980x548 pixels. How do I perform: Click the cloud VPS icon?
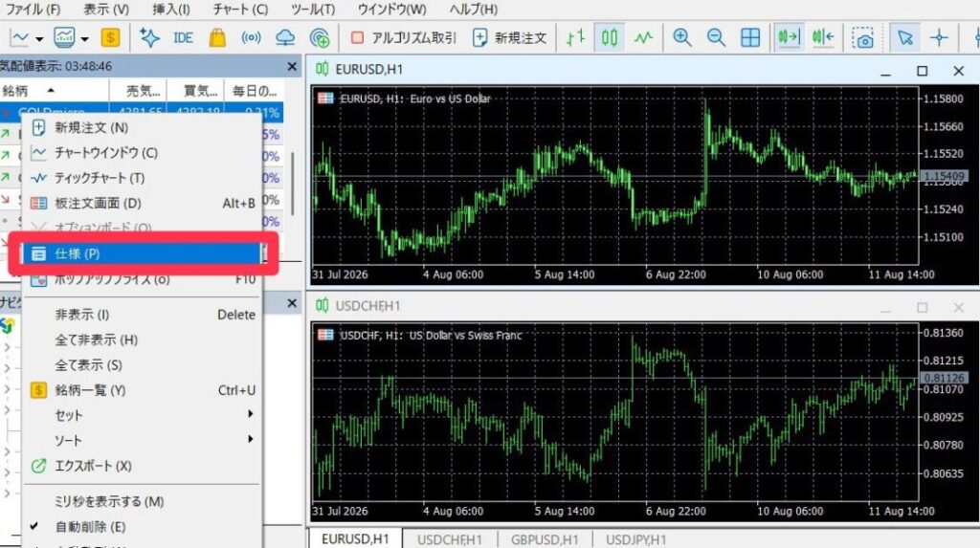point(285,38)
